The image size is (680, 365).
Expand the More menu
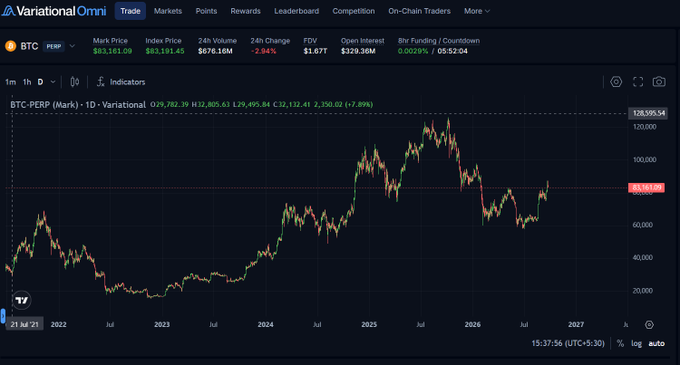[477, 11]
